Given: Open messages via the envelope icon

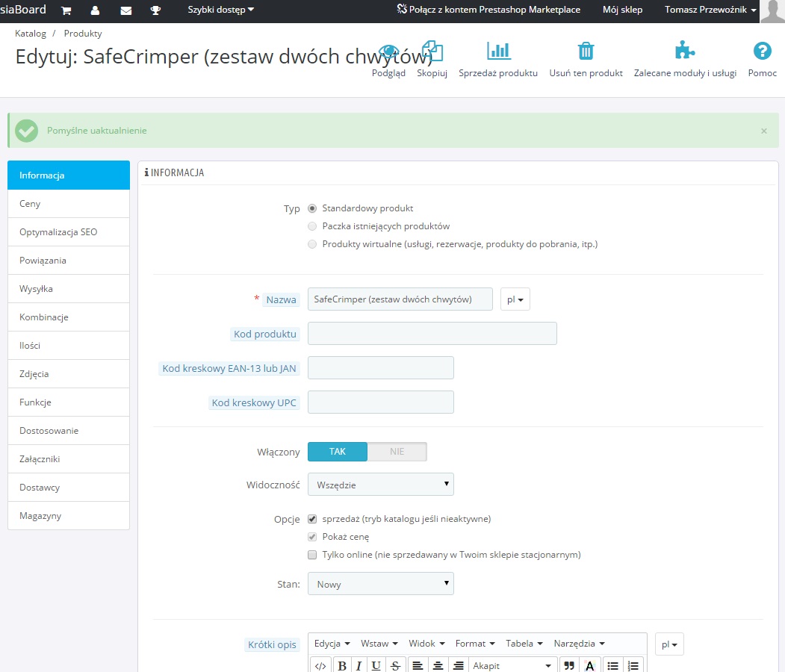Looking at the screenshot, I should pos(125,10).
